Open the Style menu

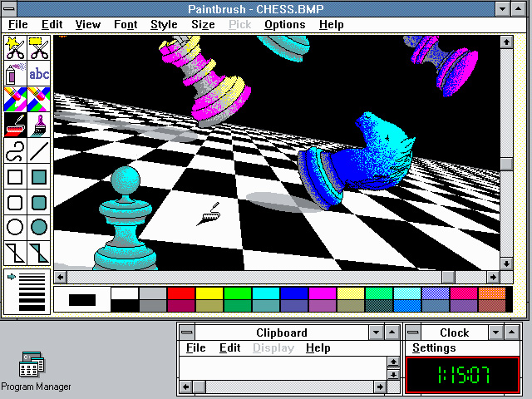pos(164,24)
